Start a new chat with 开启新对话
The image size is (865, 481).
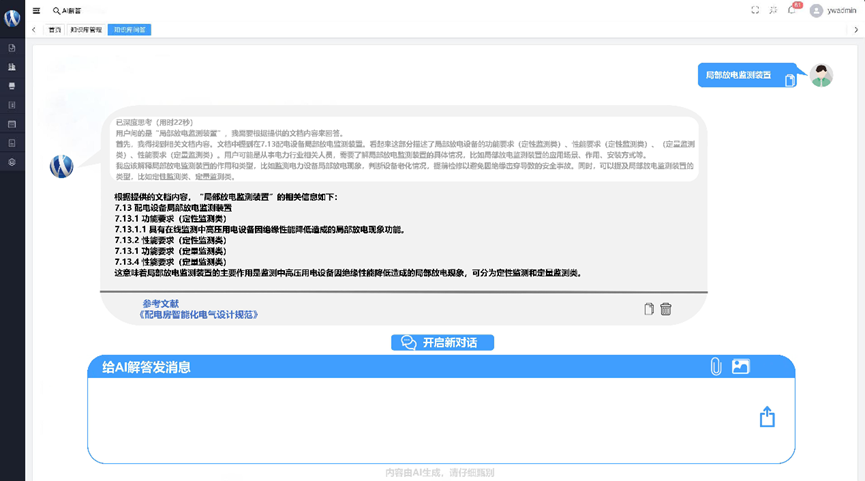click(x=442, y=343)
